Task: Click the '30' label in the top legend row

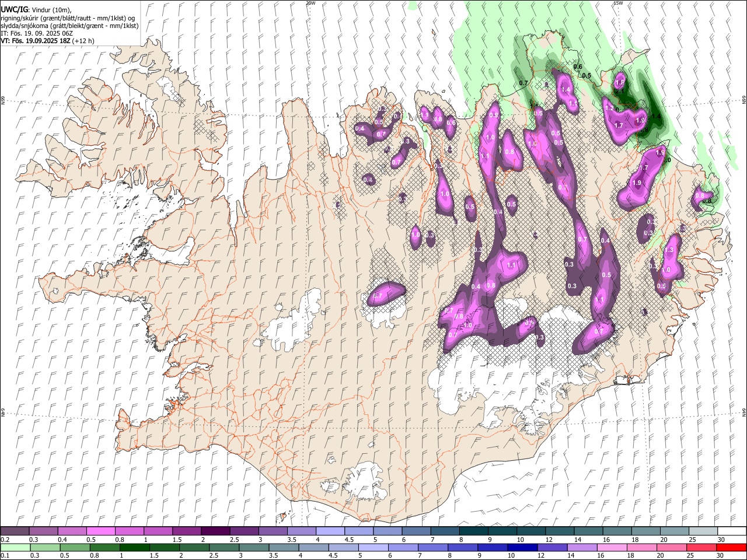Action: pos(720,540)
